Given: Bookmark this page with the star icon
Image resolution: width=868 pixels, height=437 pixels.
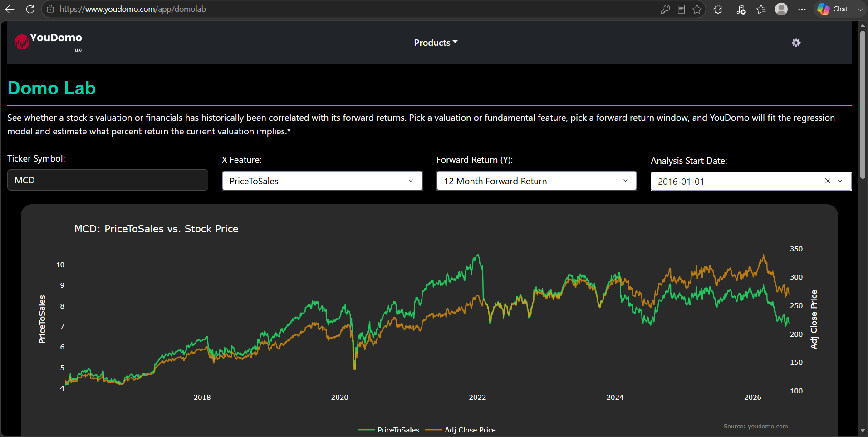Looking at the screenshot, I should (x=697, y=9).
